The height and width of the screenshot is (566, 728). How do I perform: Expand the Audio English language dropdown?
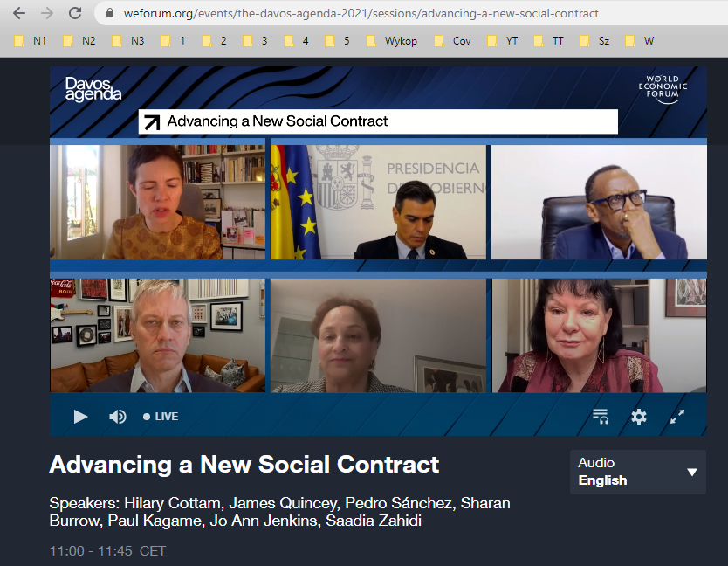pyautogui.click(x=638, y=472)
